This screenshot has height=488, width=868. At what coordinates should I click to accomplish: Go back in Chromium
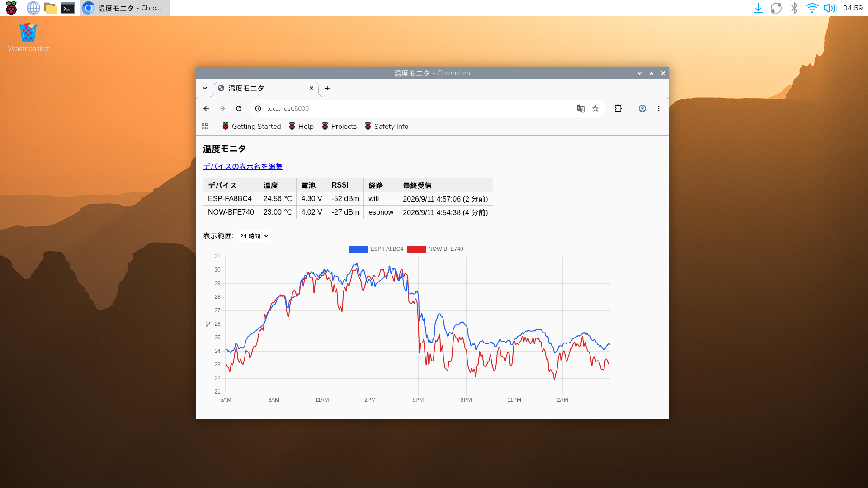pyautogui.click(x=206, y=108)
